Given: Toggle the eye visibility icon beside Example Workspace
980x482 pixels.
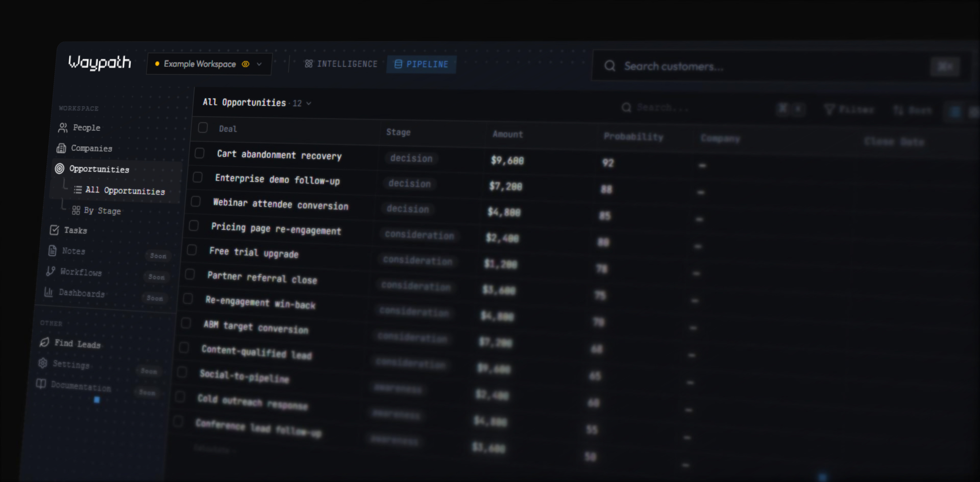Looking at the screenshot, I should [x=245, y=64].
